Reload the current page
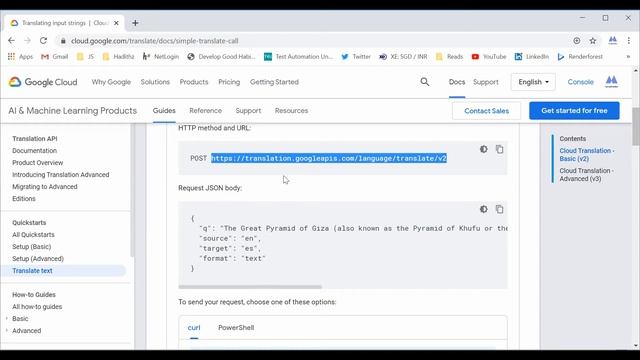 click(x=43, y=41)
